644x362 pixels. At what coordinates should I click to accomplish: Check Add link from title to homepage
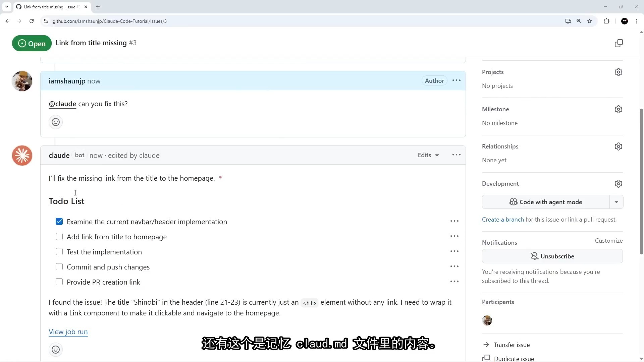[59, 237]
